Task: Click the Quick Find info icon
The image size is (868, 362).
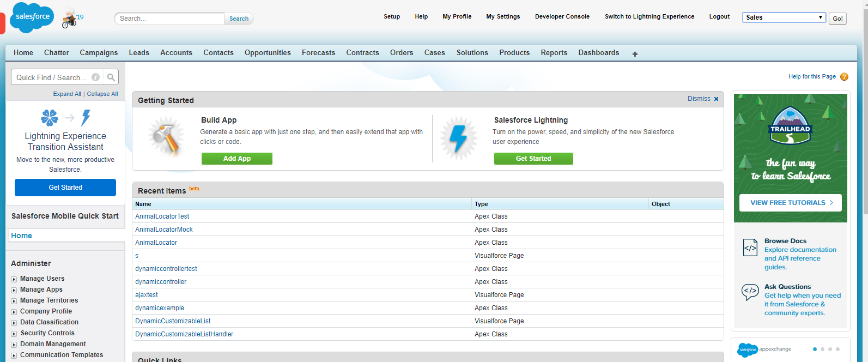Action: (x=95, y=77)
